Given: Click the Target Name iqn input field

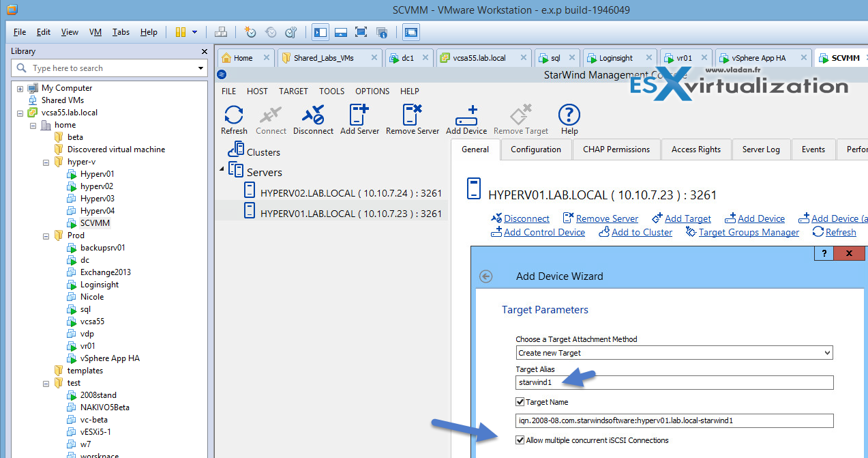Looking at the screenshot, I should (x=674, y=420).
